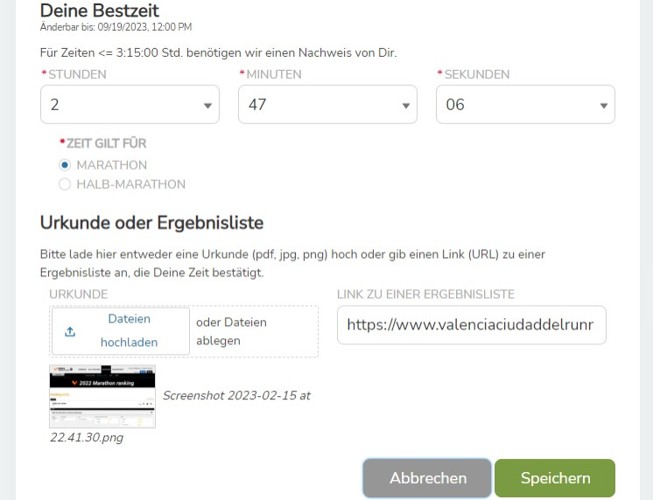
Task: Choose the Halb-Marathon radio button
Action: click(65, 184)
